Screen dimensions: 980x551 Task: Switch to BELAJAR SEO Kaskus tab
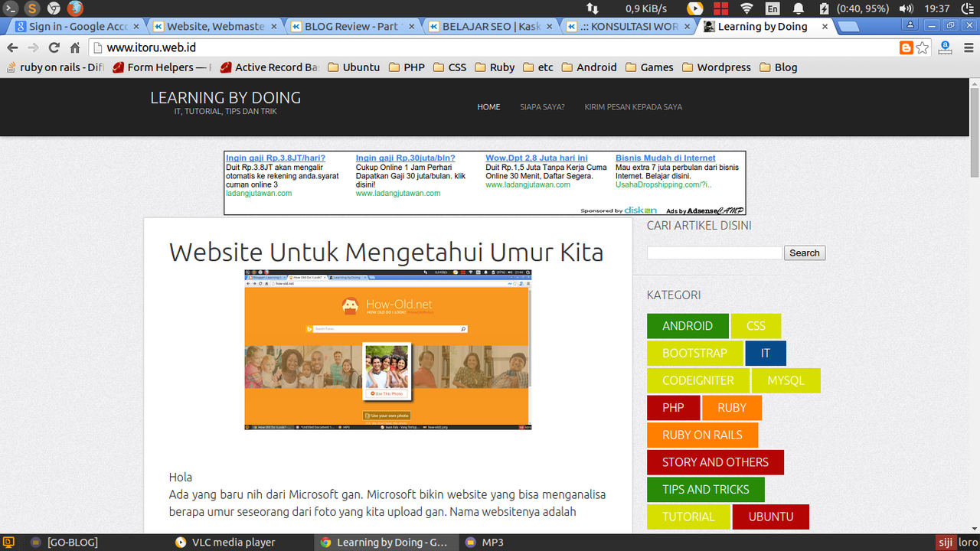coord(490,26)
